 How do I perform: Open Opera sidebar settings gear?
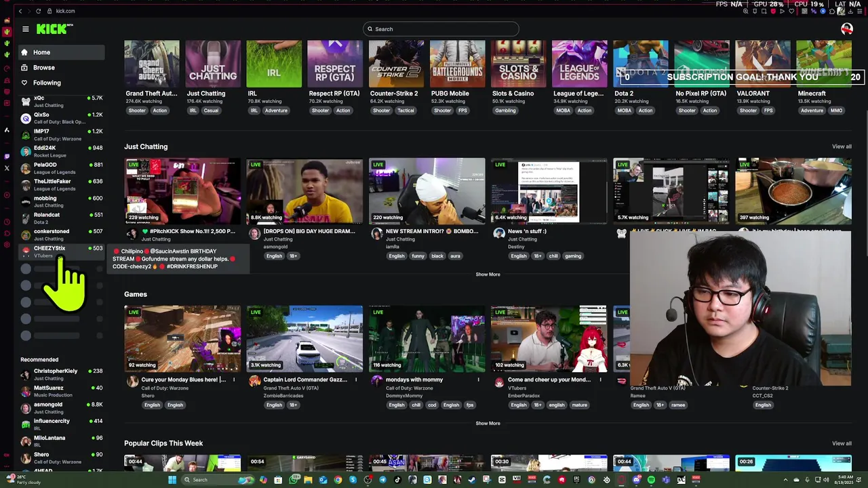[x=7, y=245]
